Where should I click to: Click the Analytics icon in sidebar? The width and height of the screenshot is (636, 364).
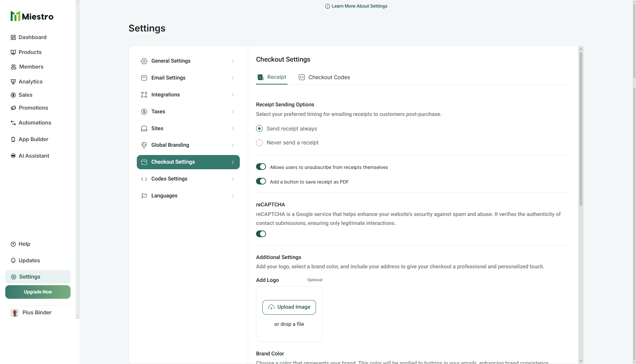pyautogui.click(x=13, y=82)
